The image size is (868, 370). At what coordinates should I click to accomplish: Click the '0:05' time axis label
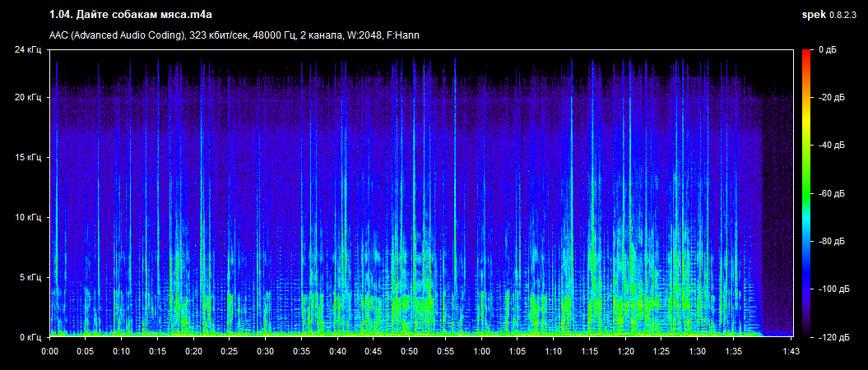click(x=85, y=350)
